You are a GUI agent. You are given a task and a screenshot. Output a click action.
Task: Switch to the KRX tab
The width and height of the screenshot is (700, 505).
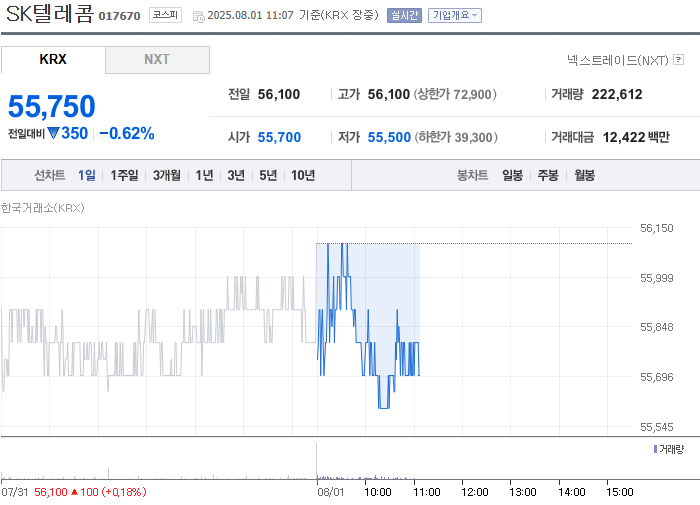point(53,59)
